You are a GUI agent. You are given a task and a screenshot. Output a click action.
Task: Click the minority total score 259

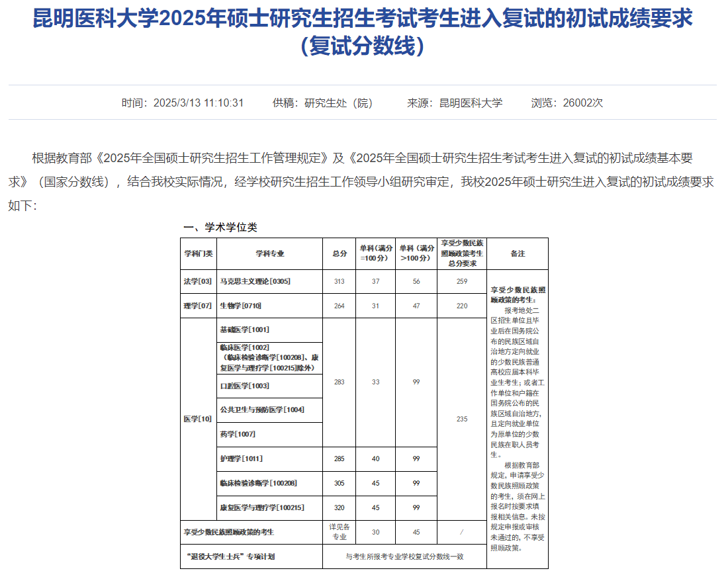[x=462, y=281]
